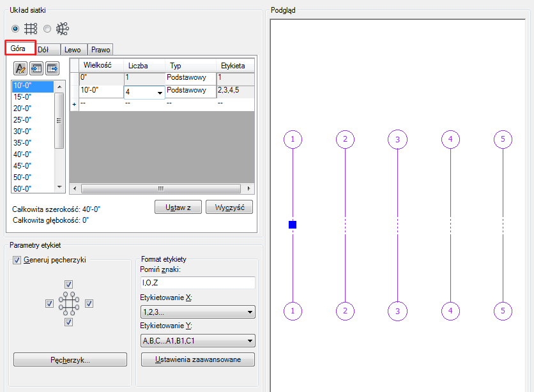Click the size list scroll down arrow

click(x=59, y=187)
